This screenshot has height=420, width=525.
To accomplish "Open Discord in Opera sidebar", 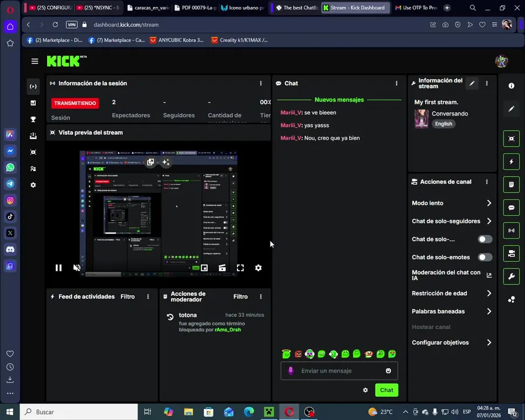I will (x=10, y=250).
